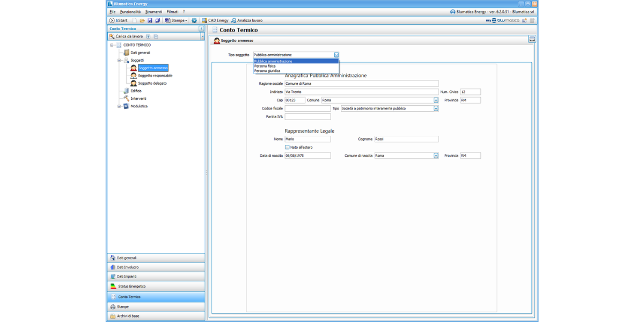Image resolution: width=644 pixels, height=322 pixels.
Task: Choose Persona giuridica from the list
Action: (296, 71)
